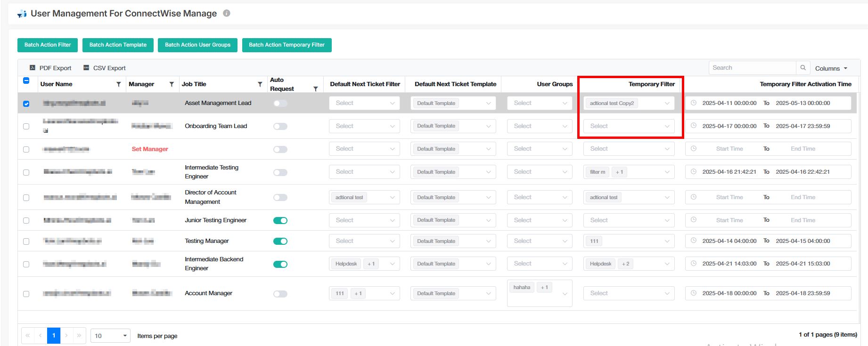The width and height of the screenshot is (868, 346).
Task: Open the Auto Request column filter icon
Action: coord(315,89)
